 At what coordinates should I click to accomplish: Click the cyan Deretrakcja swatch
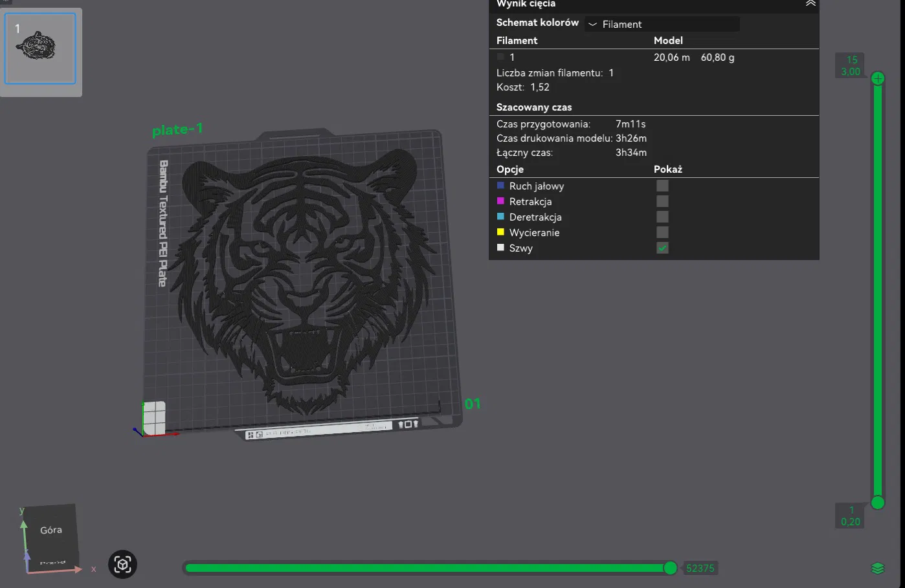click(500, 217)
